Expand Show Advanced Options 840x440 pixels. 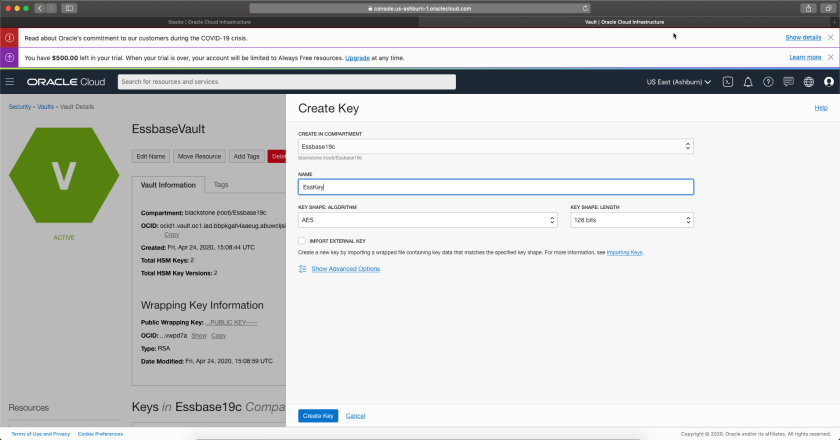pos(345,269)
